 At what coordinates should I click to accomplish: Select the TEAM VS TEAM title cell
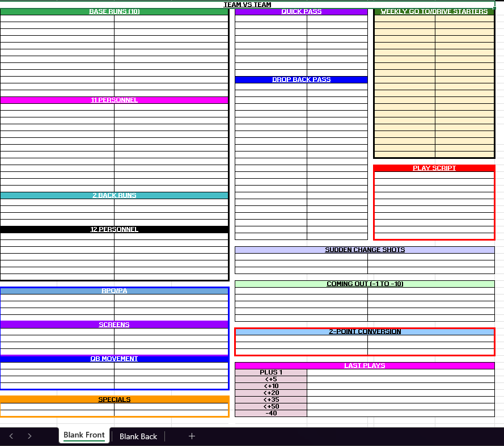[x=247, y=5]
